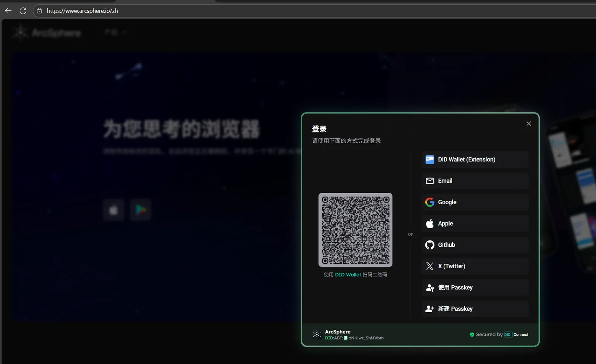Log in using existing Passkey

coord(475,287)
